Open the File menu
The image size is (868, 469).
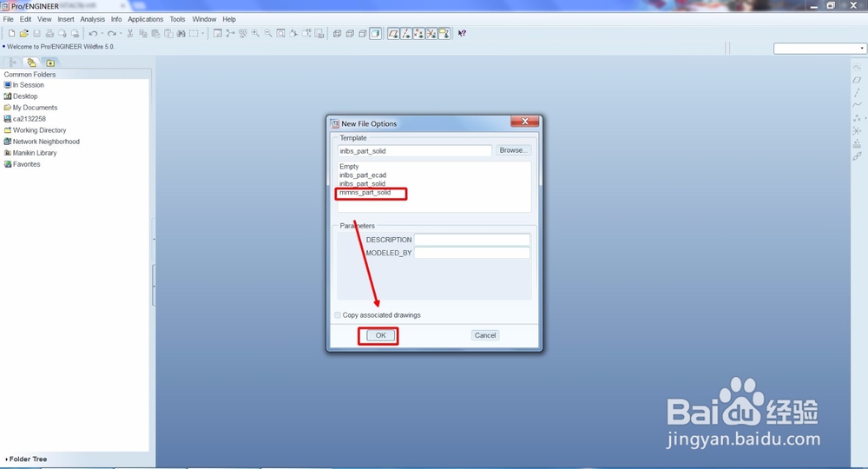pyautogui.click(x=9, y=19)
